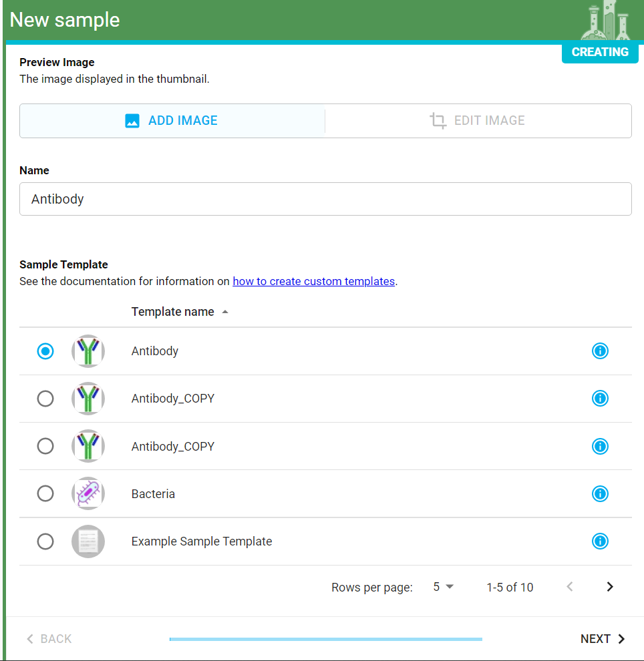The width and height of the screenshot is (644, 661).
Task: Show info for Example Sample Template
Action: click(x=600, y=541)
